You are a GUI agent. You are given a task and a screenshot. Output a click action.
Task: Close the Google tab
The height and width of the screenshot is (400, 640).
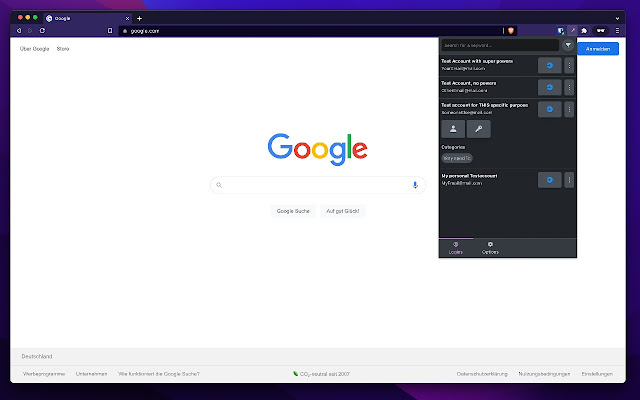pyautogui.click(x=127, y=18)
